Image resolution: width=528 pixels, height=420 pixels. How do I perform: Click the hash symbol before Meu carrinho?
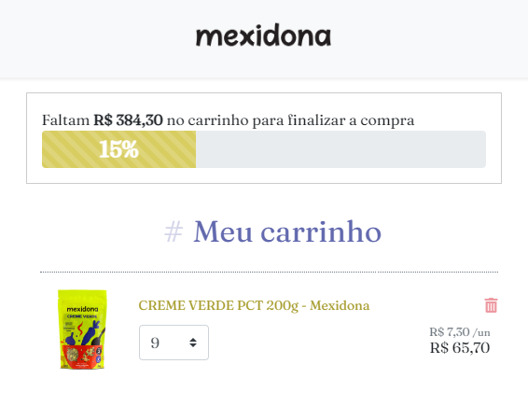point(174,231)
